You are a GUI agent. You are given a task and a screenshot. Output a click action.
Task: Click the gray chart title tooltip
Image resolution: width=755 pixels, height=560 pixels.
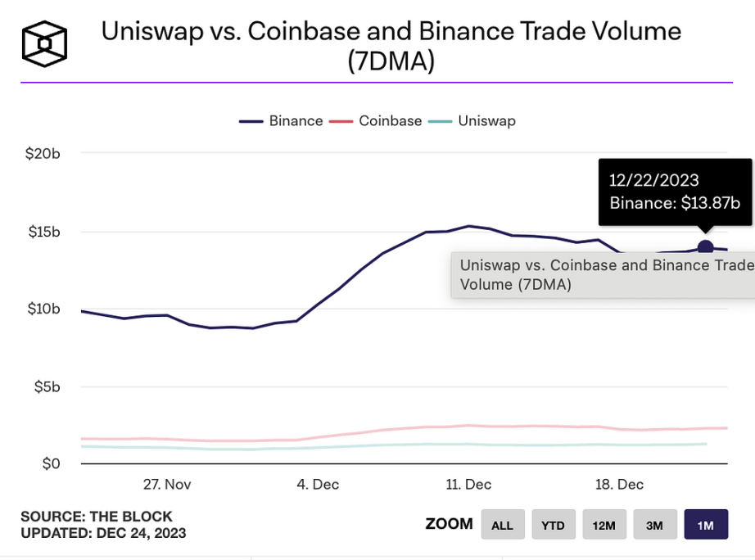coord(603,275)
